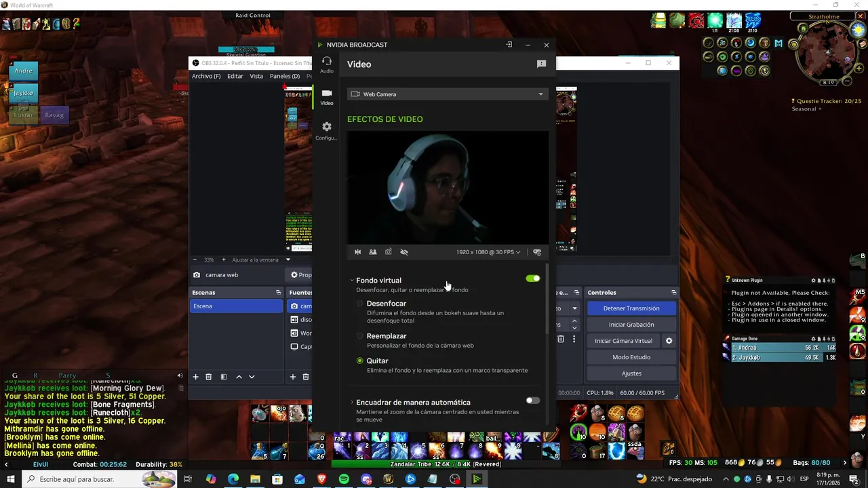The width and height of the screenshot is (868, 488).
Task: Open Ajustes in OBS Controles
Action: (x=631, y=373)
